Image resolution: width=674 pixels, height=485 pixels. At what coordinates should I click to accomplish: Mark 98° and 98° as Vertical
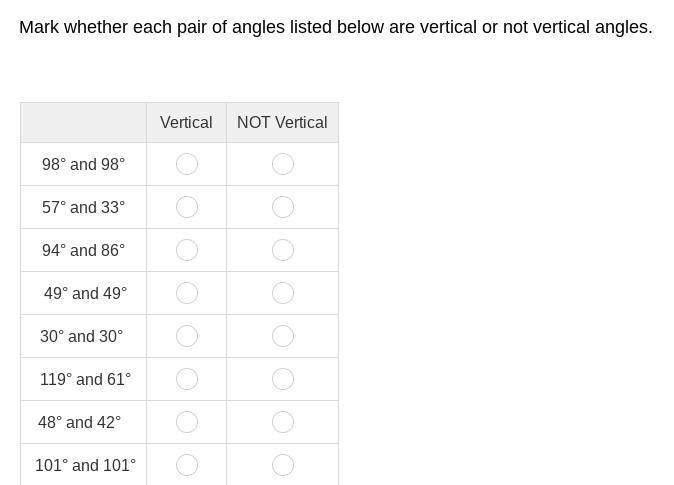(x=187, y=164)
